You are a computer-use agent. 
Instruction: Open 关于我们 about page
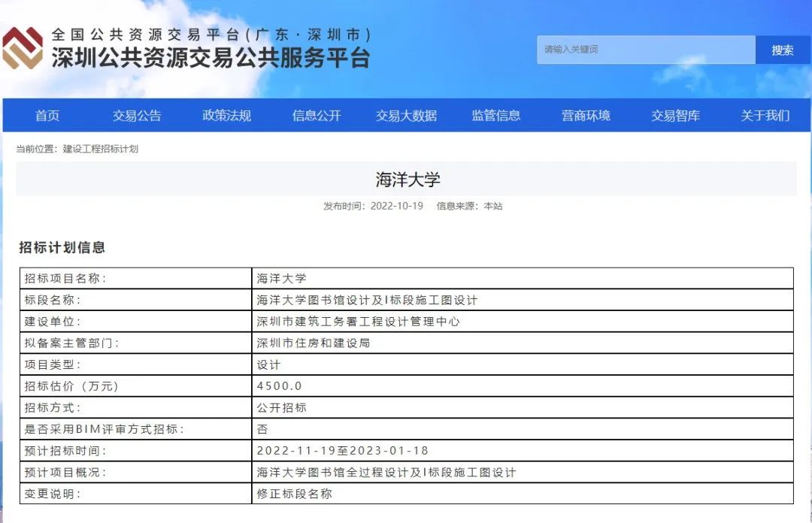tap(765, 116)
